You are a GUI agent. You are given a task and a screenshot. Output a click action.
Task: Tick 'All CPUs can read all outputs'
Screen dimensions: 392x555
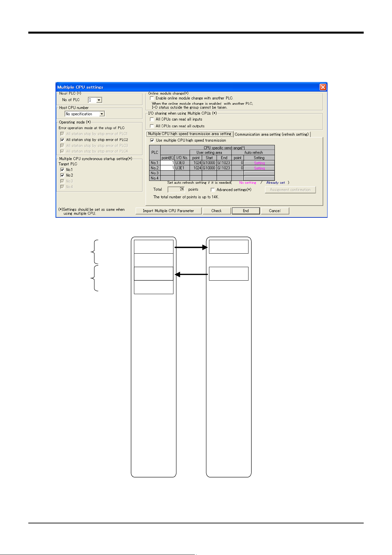152,126
